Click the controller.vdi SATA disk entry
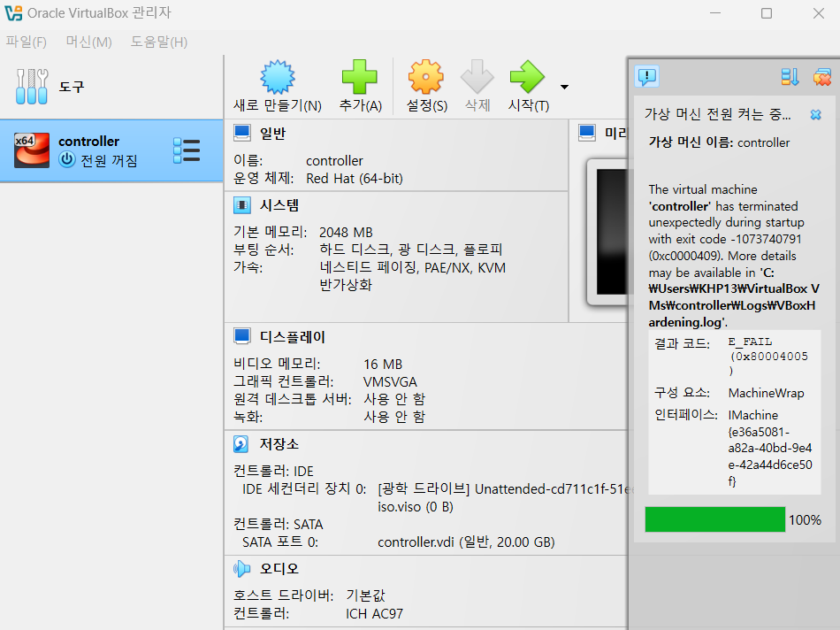 [466, 542]
